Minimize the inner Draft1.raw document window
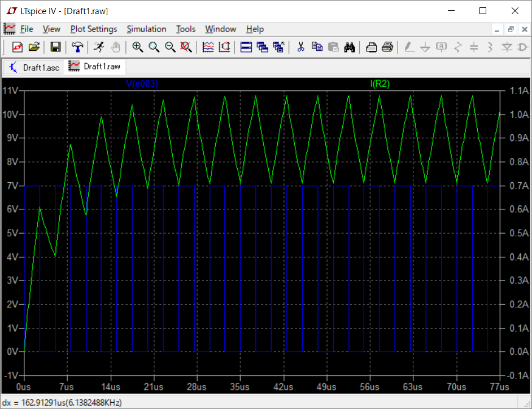Viewport: 532px width, 409px height. (497, 29)
